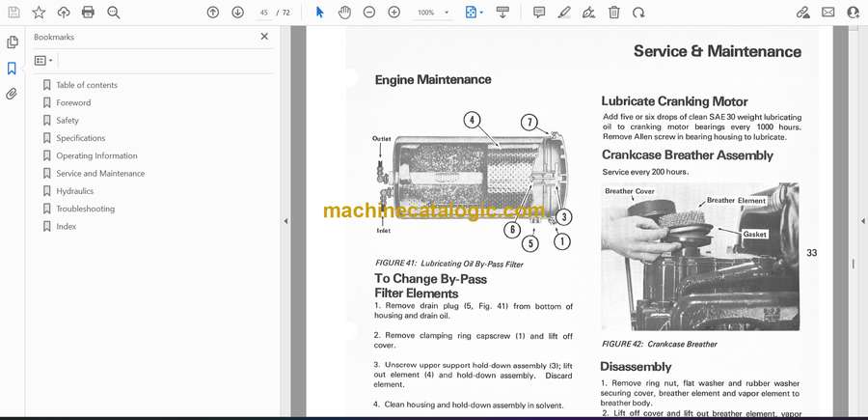Jump to the Foreword bookmark
Image resolution: width=868 pixels, height=420 pixels.
pos(73,102)
